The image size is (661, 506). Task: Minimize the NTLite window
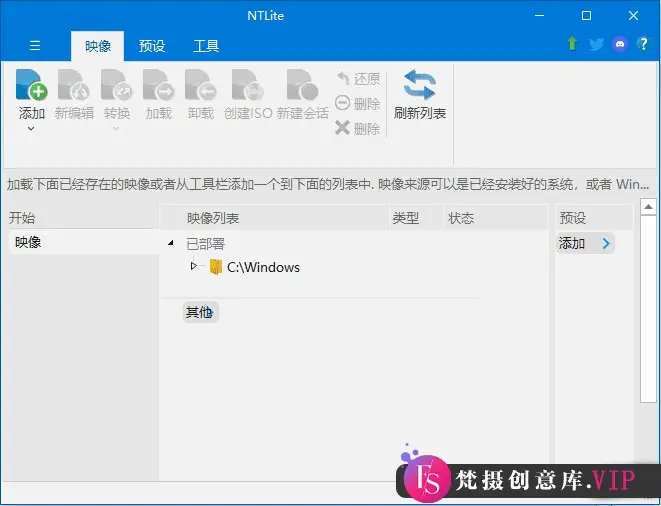pos(539,16)
